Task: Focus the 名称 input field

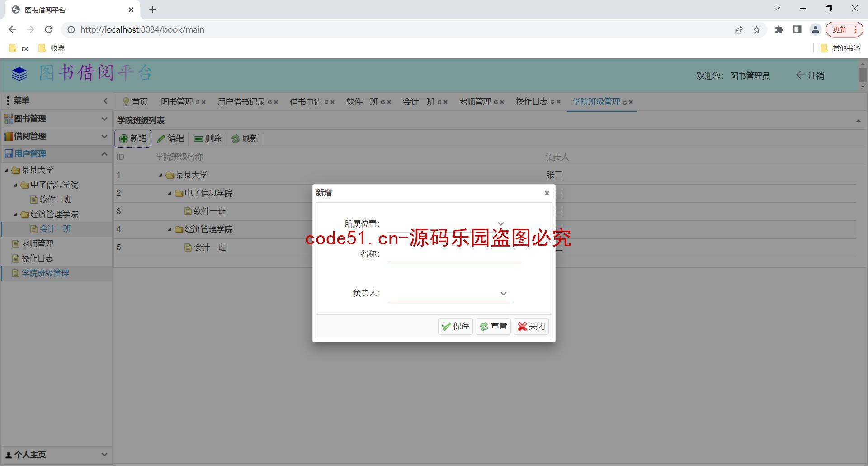Action: [x=454, y=254]
